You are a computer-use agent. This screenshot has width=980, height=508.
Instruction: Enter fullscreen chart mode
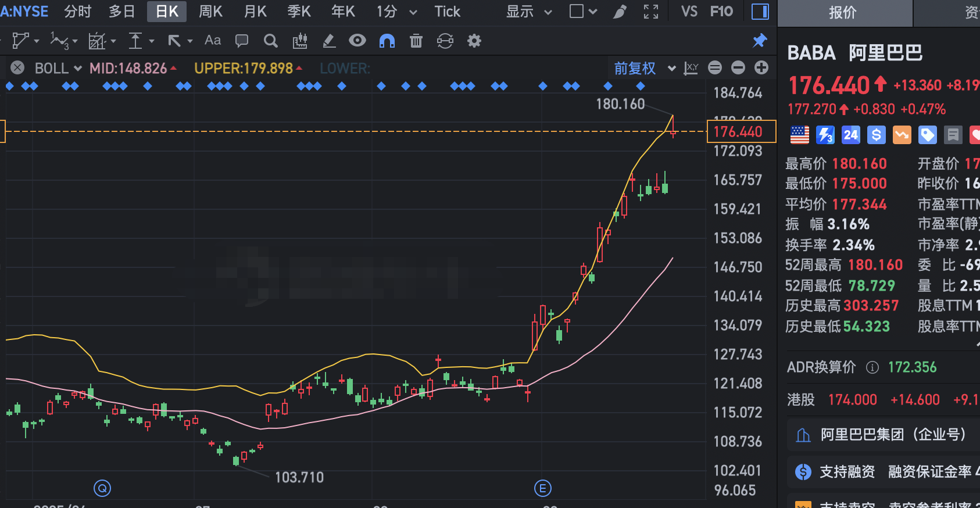(x=651, y=12)
